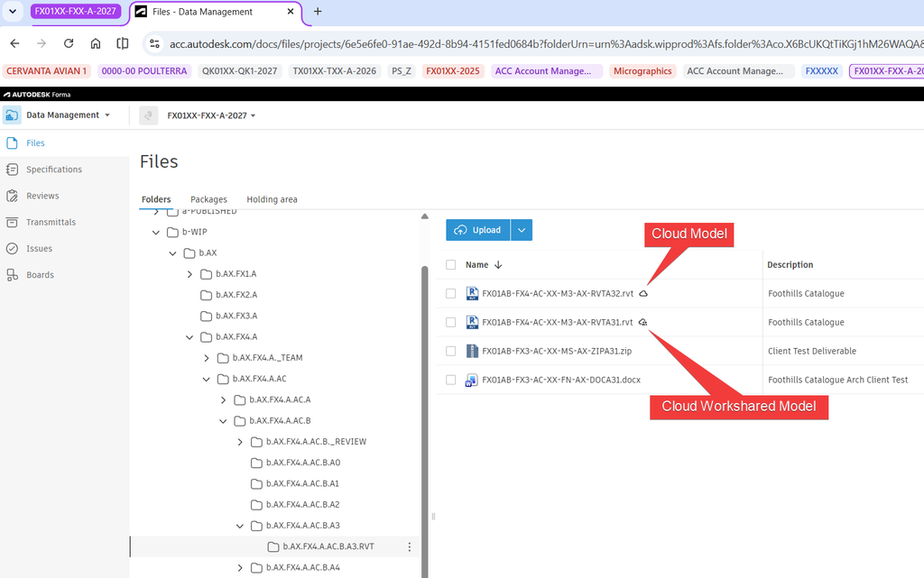Toggle the browser split view icon
924x578 pixels.
point(123,43)
